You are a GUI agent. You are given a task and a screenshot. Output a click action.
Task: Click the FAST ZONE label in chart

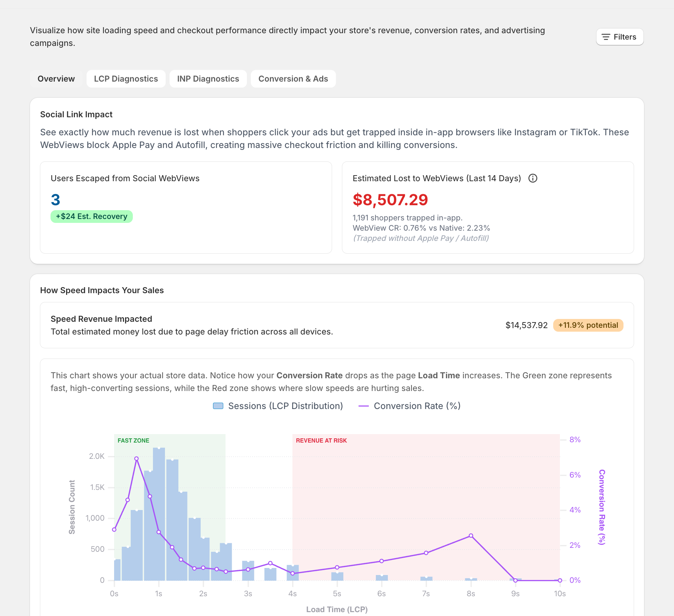[134, 440]
